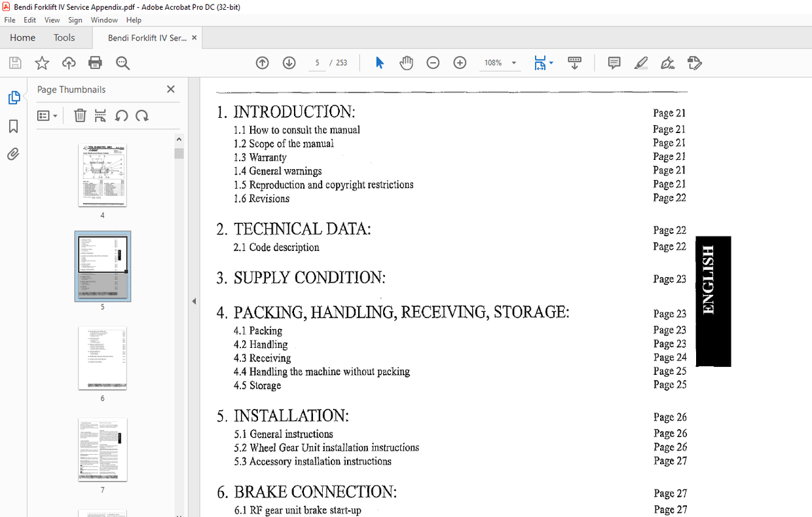
Task: Switch to the Tools tab
Action: coord(64,37)
